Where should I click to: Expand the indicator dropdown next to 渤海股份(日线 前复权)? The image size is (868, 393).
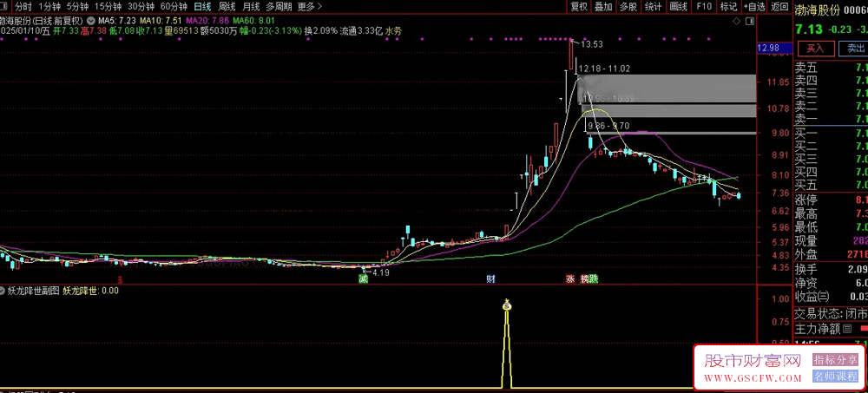click(x=91, y=21)
